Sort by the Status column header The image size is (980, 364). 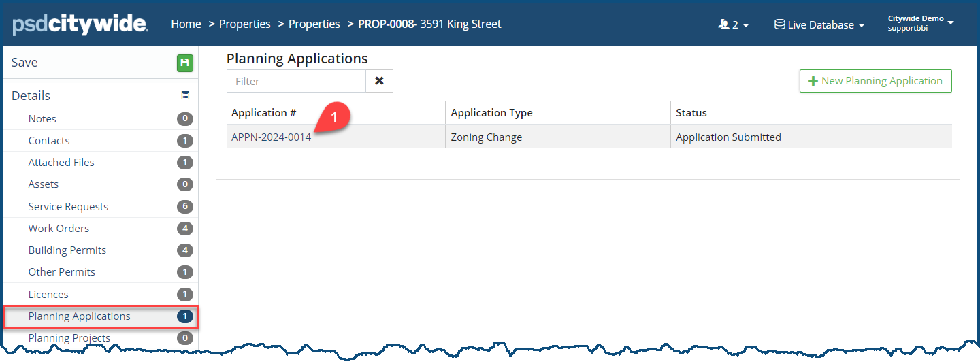pyautogui.click(x=691, y=113)
